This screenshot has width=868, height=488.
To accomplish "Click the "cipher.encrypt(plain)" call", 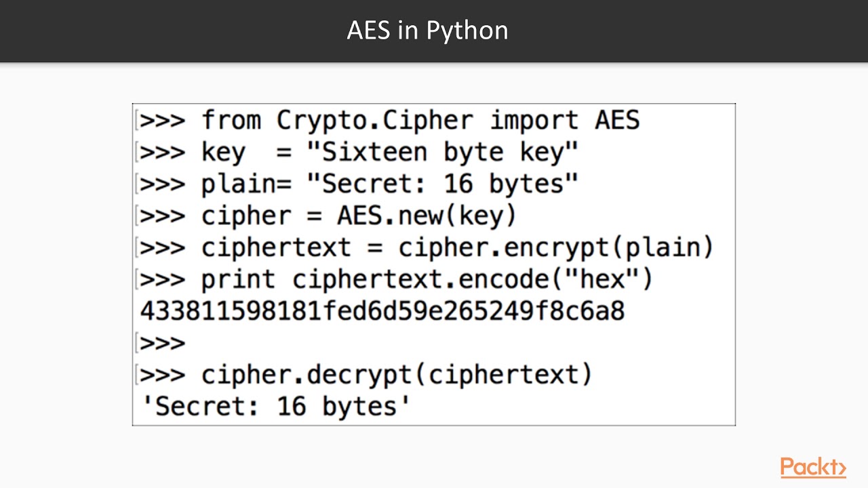I will pyautogui.click(x=556, y=247).
